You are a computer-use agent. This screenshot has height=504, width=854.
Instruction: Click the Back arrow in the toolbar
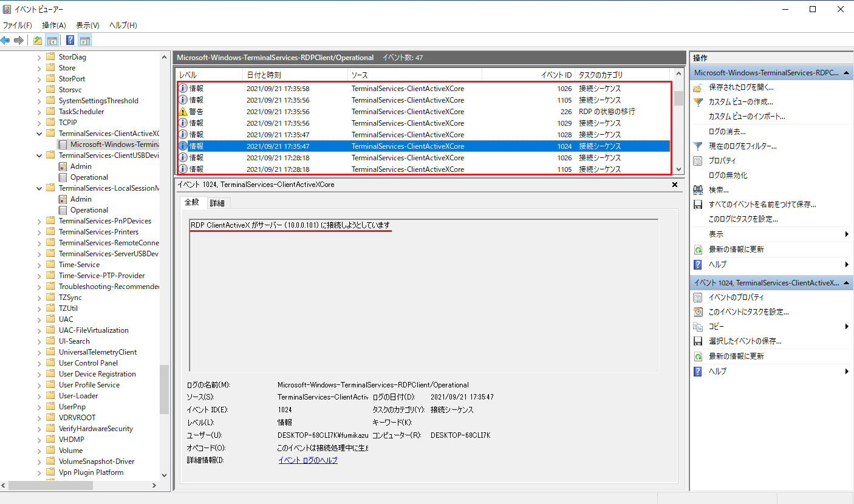coord(5,41)
